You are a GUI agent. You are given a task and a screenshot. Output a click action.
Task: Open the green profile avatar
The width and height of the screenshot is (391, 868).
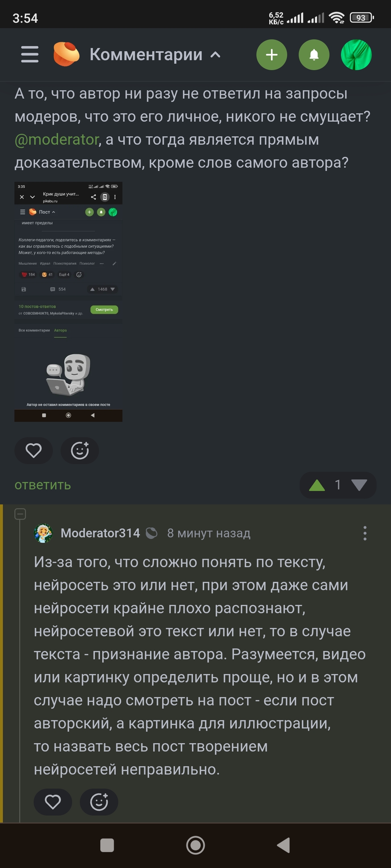[356, 55]
